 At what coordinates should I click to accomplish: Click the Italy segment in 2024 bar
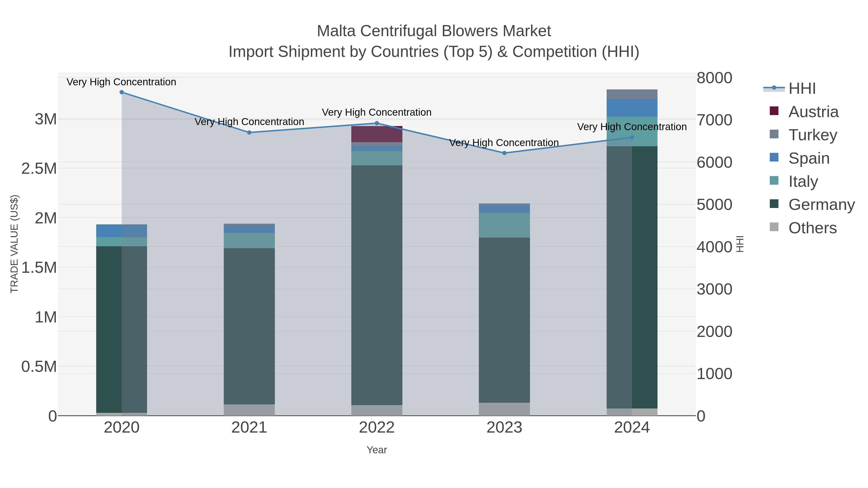[x=632, y=132]
